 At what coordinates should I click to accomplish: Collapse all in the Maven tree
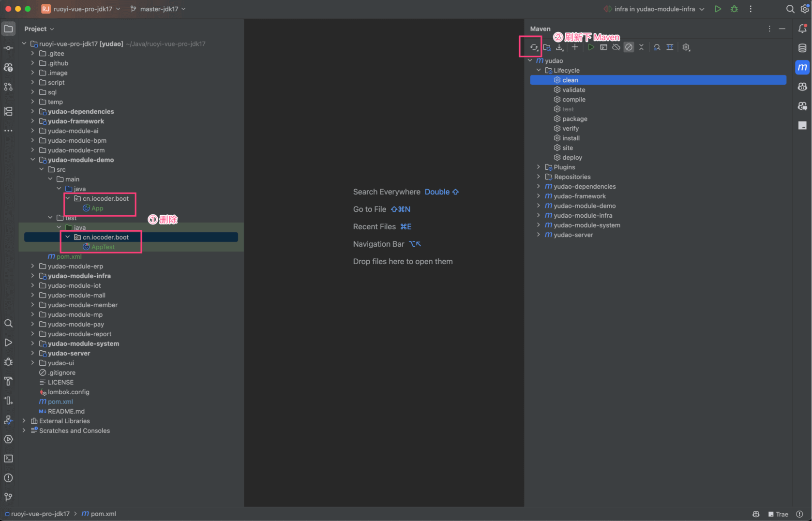click(641, 47)
